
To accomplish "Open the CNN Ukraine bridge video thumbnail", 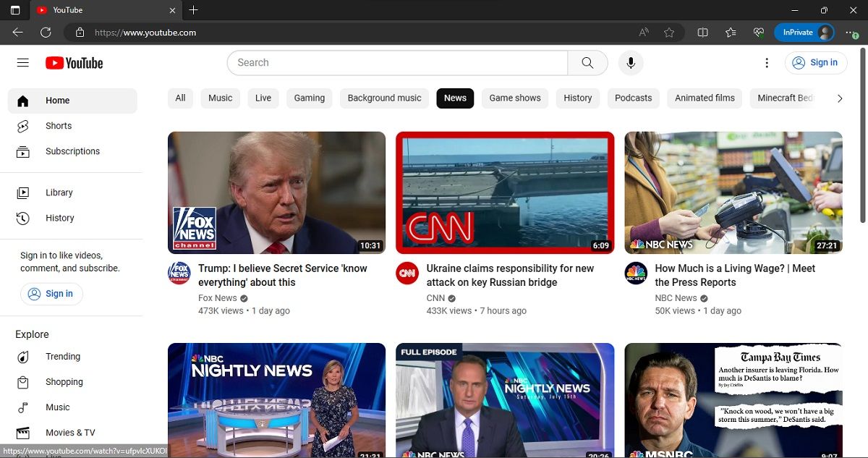I will click(x=504, y=192).
